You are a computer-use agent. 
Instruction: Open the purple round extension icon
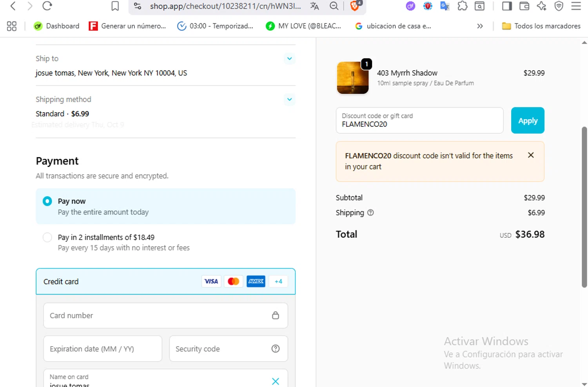click(410, 6)
